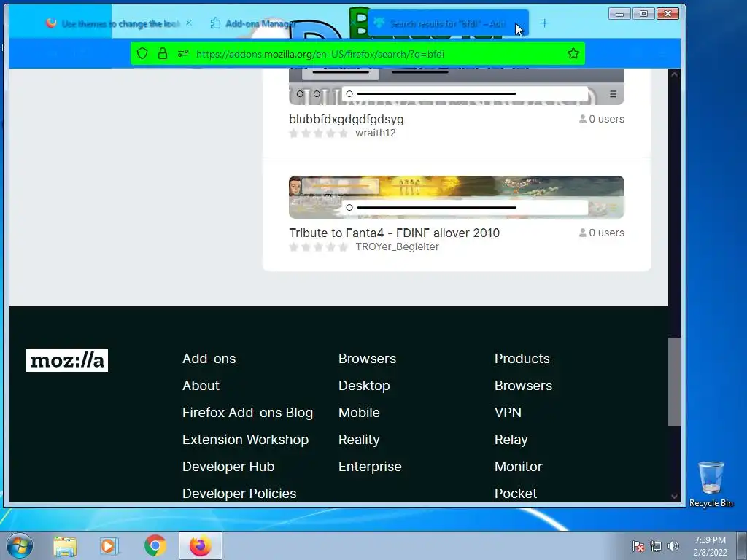This screenshot has width=747, height=560.
Task: Select the Recycle Bin desktop icon
Action: [711, 484]
